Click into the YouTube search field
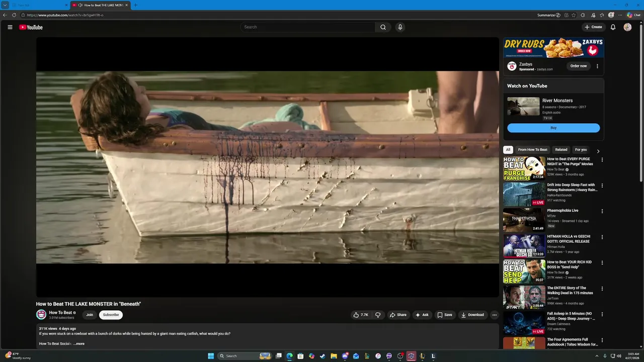 point(308,27)
